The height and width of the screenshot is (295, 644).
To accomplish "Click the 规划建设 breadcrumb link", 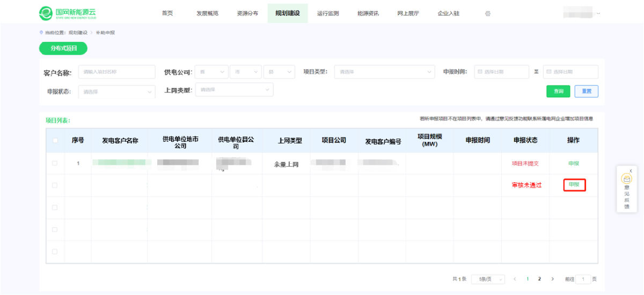I will click(78, 33).
